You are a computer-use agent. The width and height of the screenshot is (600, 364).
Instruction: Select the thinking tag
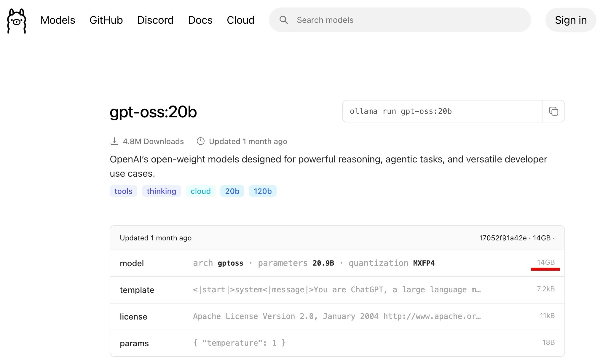click(x=161, y=191)
